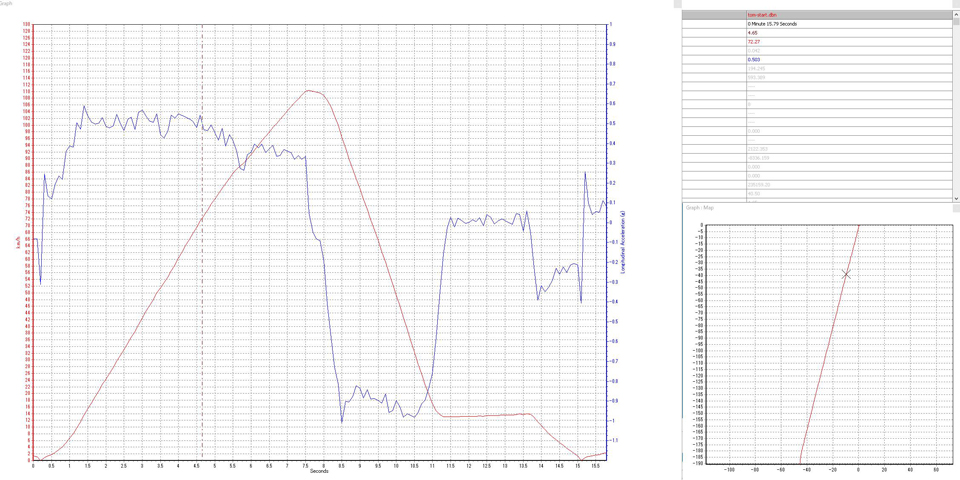Viewport: 960px width, 480px height.
Task: Select the 4.65 time value cell
Action: [x=753, y=32]
